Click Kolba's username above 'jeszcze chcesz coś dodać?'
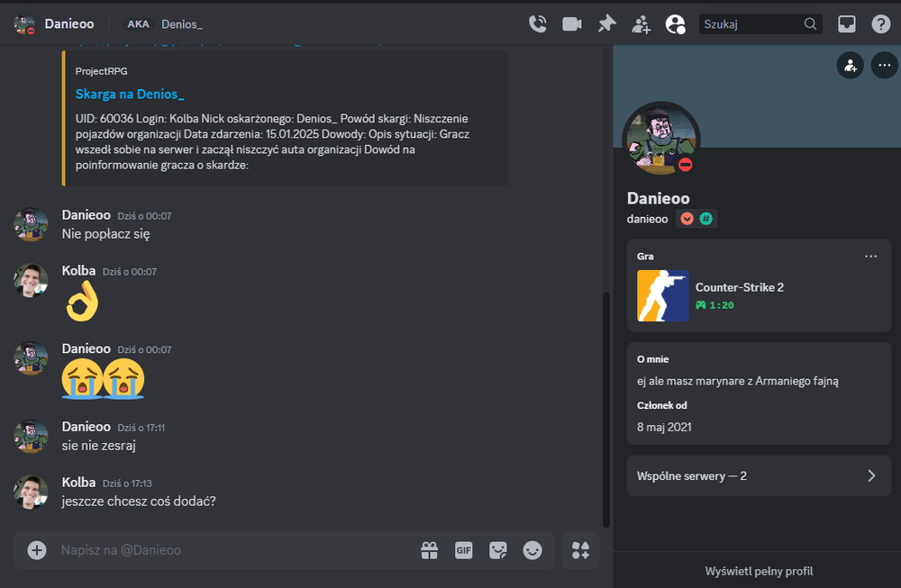Viewport: 901px width, 588px height. point(78,483)
